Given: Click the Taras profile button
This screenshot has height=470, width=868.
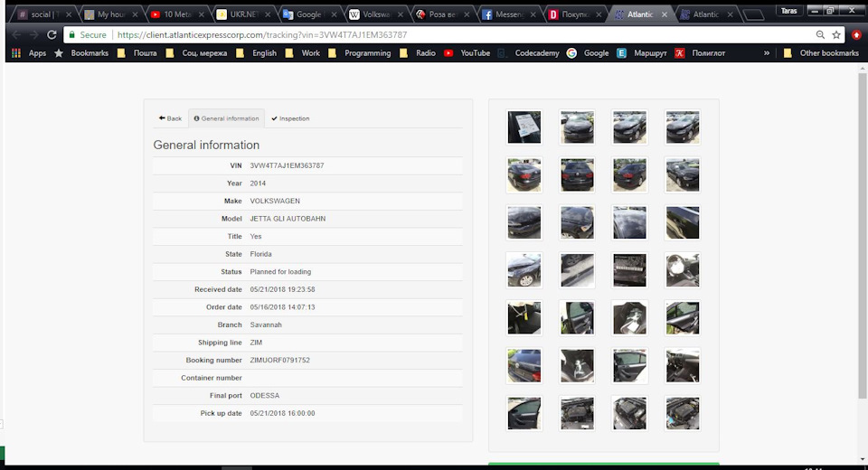Looking at the screenshot, I should [x=788, y=11].
